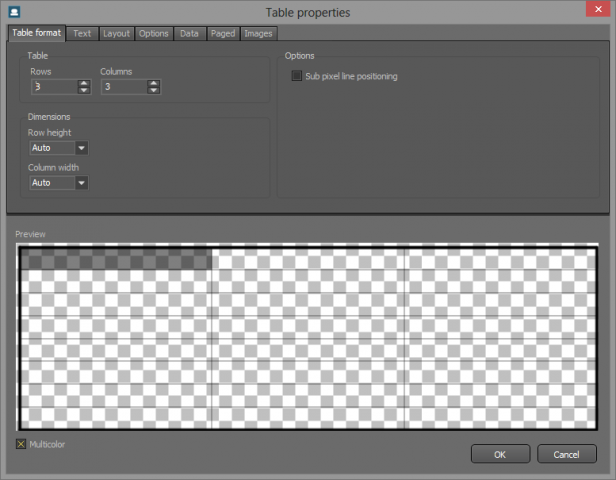Increase the Columns value with up arrow
616x480 pixels.
tap(154, 83)
